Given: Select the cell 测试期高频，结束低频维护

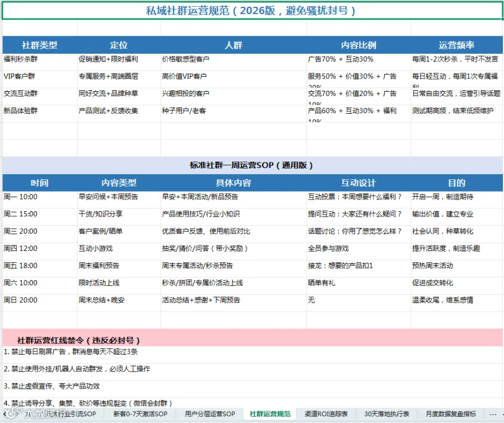Looking at the screenshot, I should [x=457, y=114].
